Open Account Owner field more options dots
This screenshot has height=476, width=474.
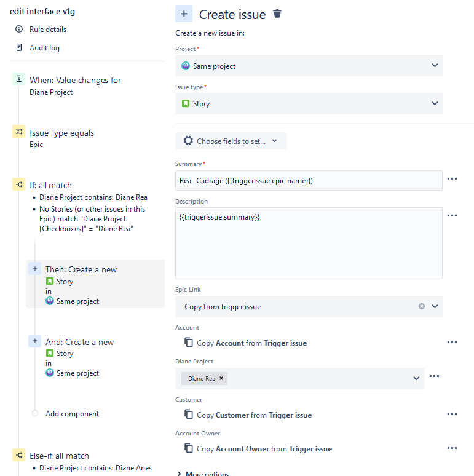[452, 448]
